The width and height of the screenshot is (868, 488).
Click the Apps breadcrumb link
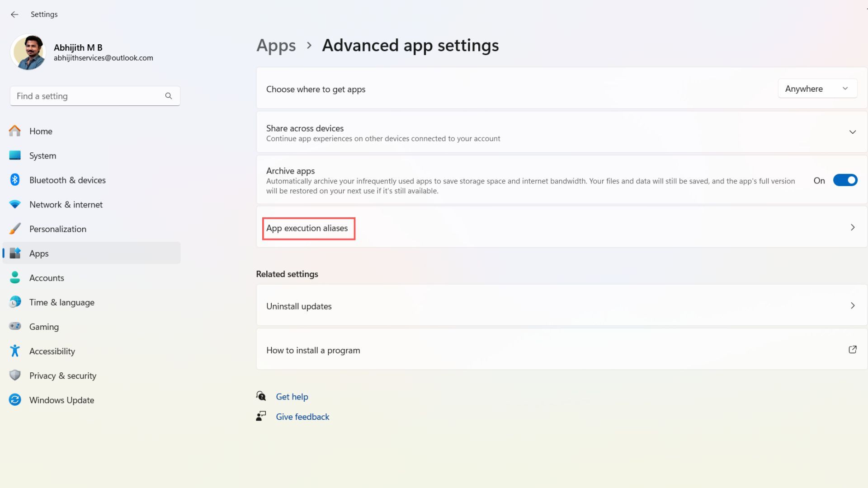[x=276, y=45]
